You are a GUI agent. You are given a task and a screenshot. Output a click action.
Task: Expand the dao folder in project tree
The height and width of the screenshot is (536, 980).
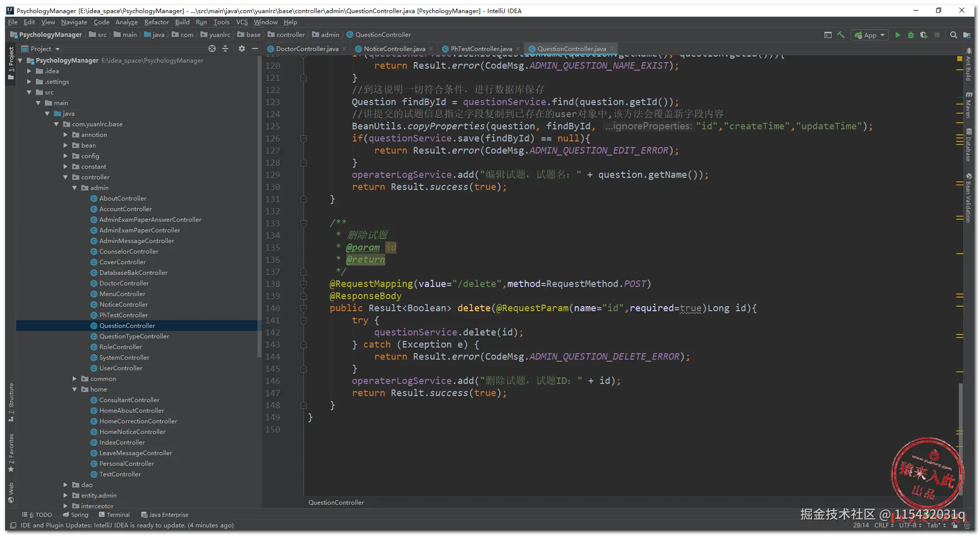[x=66, y=485]
